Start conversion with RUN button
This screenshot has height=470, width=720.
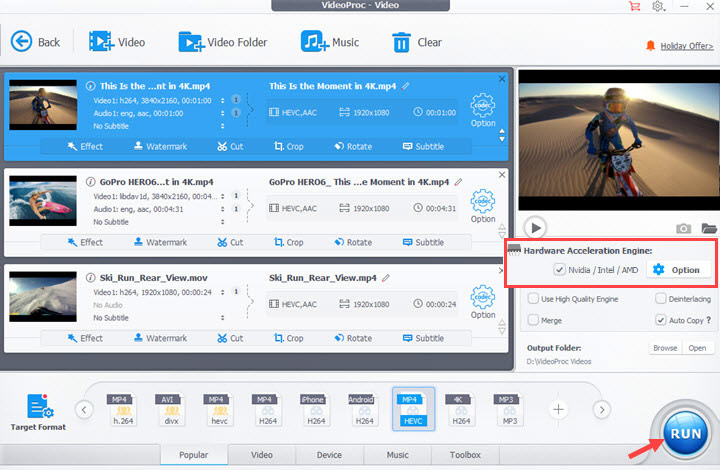point(686,433)
